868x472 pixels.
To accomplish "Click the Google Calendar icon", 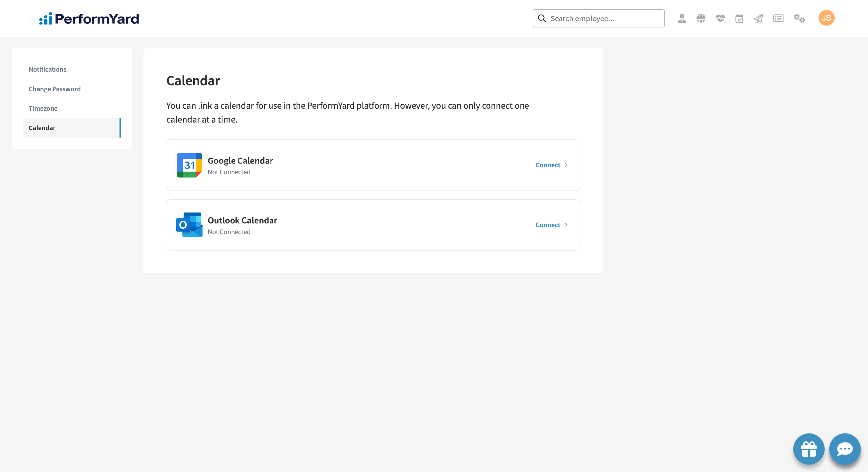I will tap(189, 165).
